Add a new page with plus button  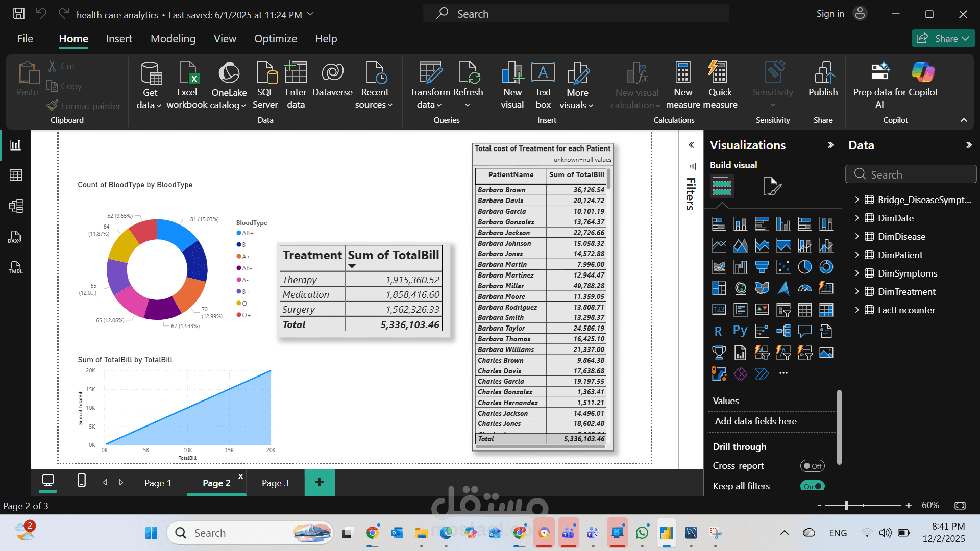click(320, 482)
